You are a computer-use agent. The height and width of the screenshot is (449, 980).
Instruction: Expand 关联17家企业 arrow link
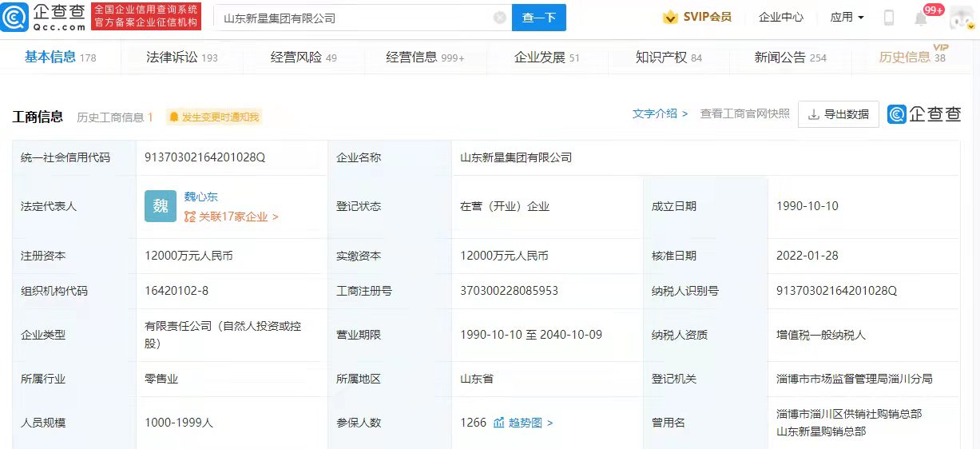coord(232,217)
